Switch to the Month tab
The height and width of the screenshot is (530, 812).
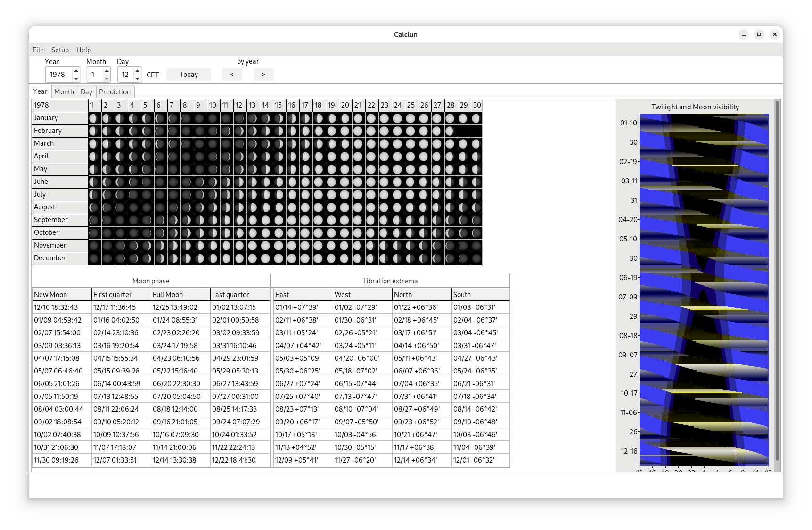[x=64, y=91]
